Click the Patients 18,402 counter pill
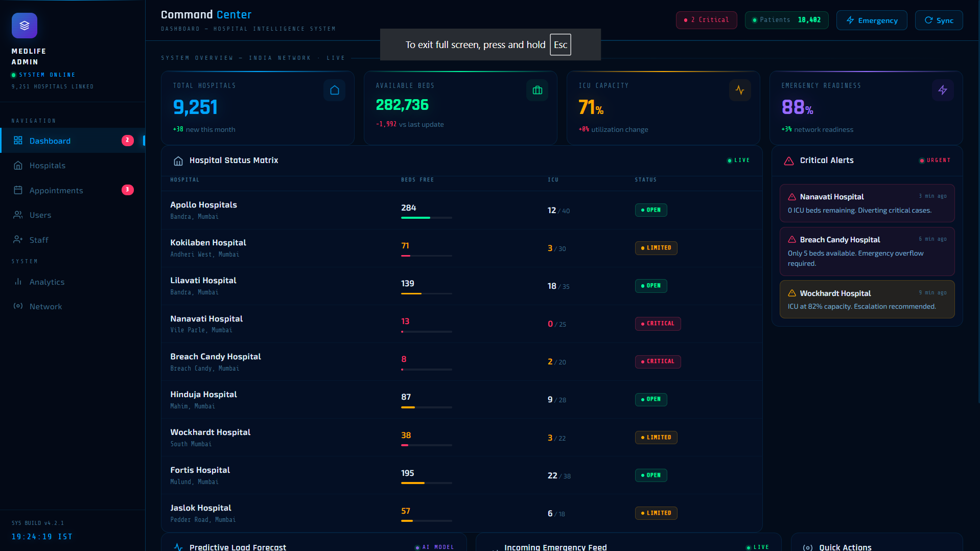The height and width of the screenshot is (551, 980). point(786,20)
